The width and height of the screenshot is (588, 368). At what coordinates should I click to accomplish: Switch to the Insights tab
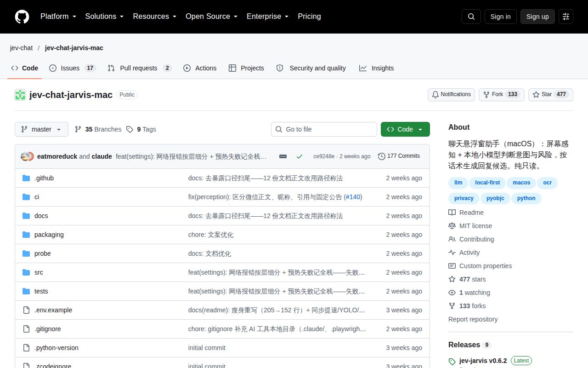(x=377, y=68)
